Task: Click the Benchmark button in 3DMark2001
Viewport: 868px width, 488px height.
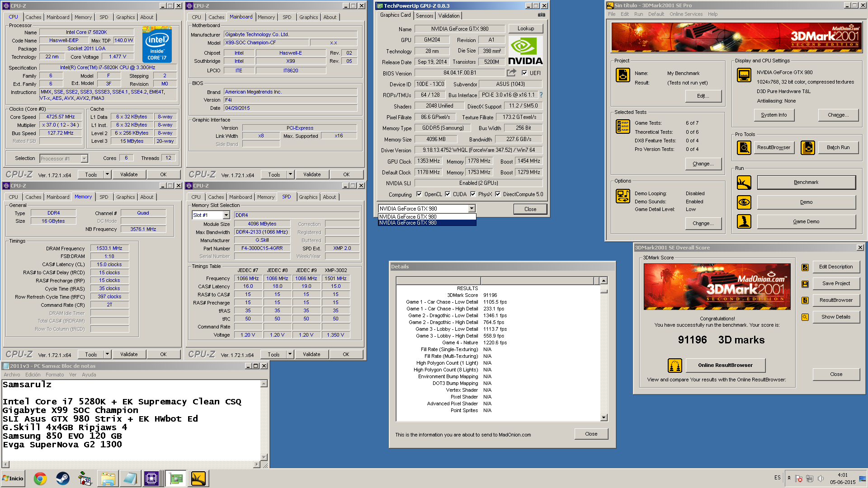Action: click(x=806, y=183)
